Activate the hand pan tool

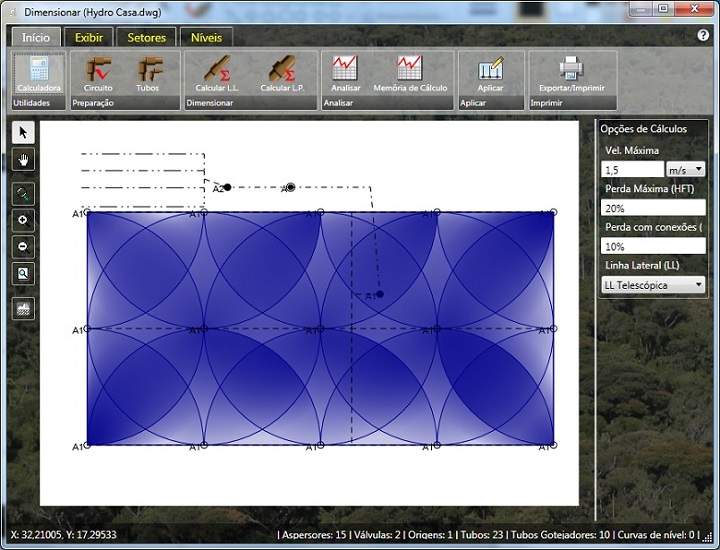tap(24, 159)
